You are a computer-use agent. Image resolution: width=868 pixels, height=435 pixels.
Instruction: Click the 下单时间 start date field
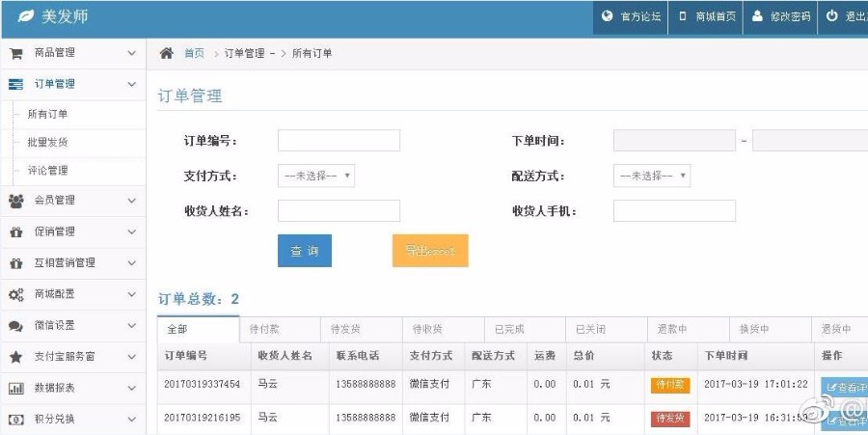(x=674, y=141)
